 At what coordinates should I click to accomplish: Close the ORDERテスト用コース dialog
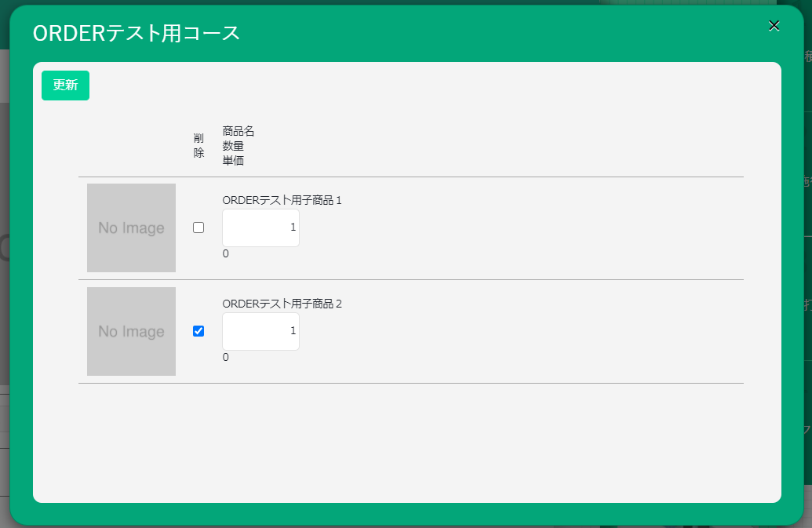tap(774, 26)
